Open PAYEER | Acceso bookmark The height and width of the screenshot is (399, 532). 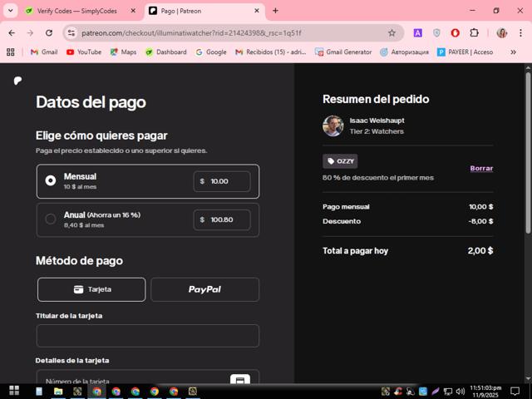point(465,52)
